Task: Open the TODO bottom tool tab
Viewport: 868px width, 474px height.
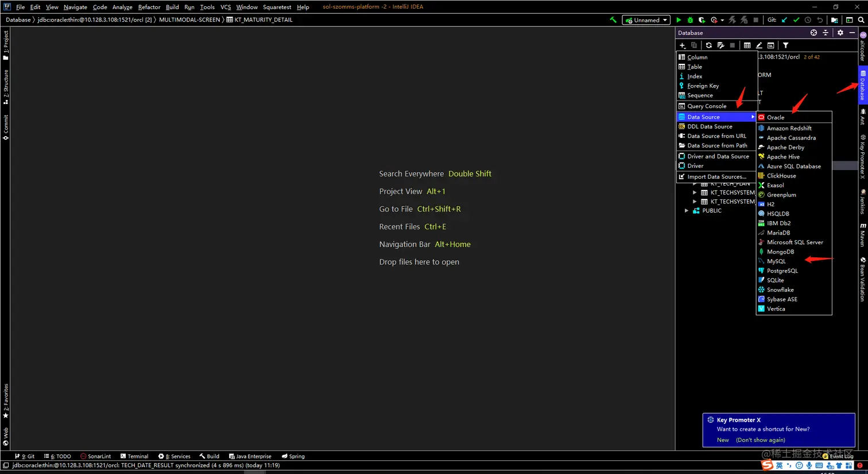Action: (x=57, y=456)
